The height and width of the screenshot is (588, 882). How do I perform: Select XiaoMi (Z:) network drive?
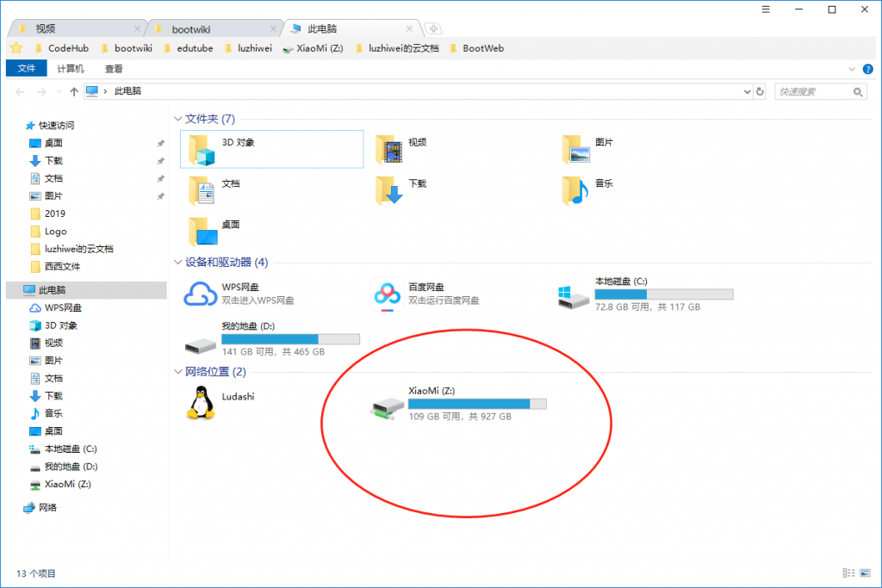458,403
